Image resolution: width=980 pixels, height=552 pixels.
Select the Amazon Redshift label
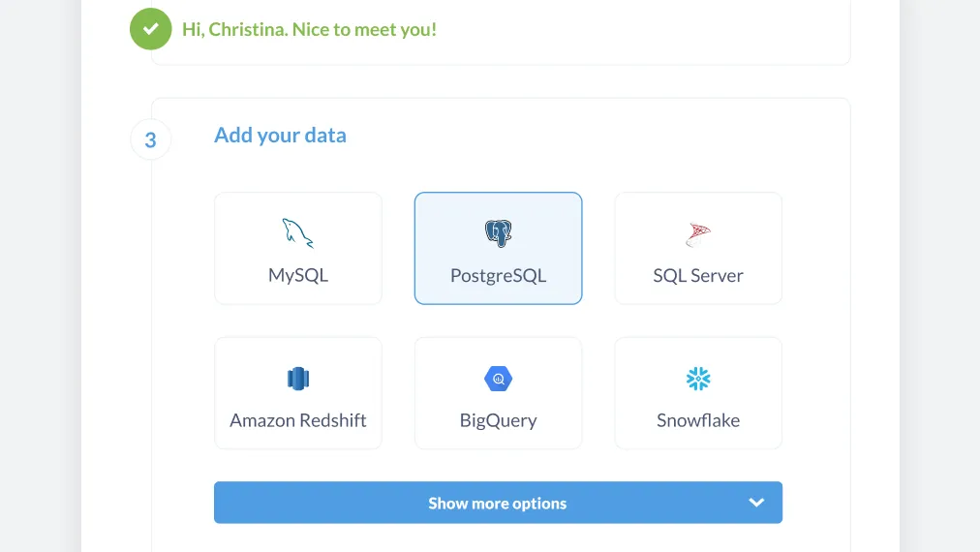298,420
